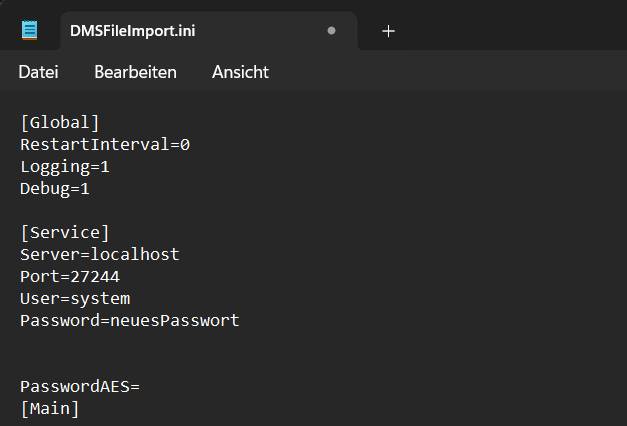Click the Debug=1 line
The height and width of the screenshot is (426, 627).
(x=55, y=189)
